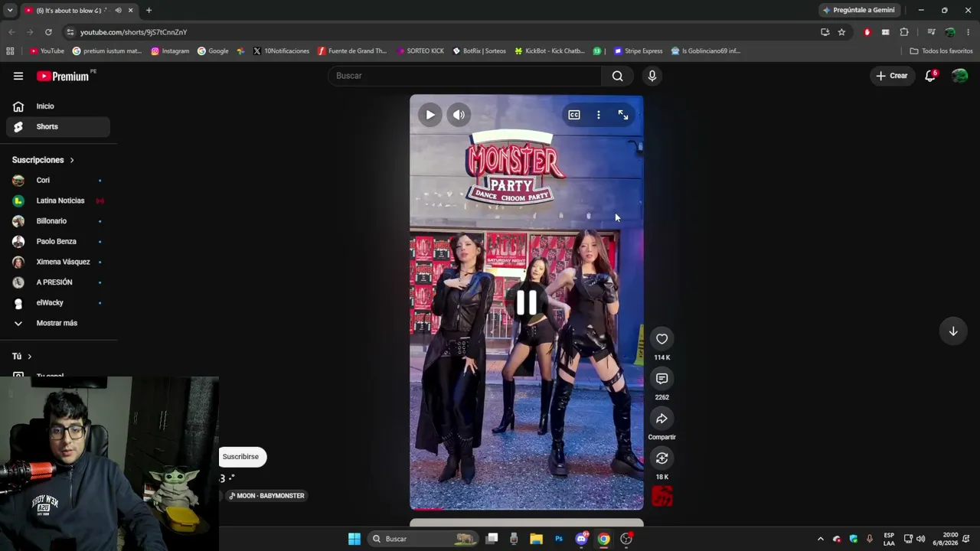
Task: Open the account avatar menu
Action: [959, 76]
